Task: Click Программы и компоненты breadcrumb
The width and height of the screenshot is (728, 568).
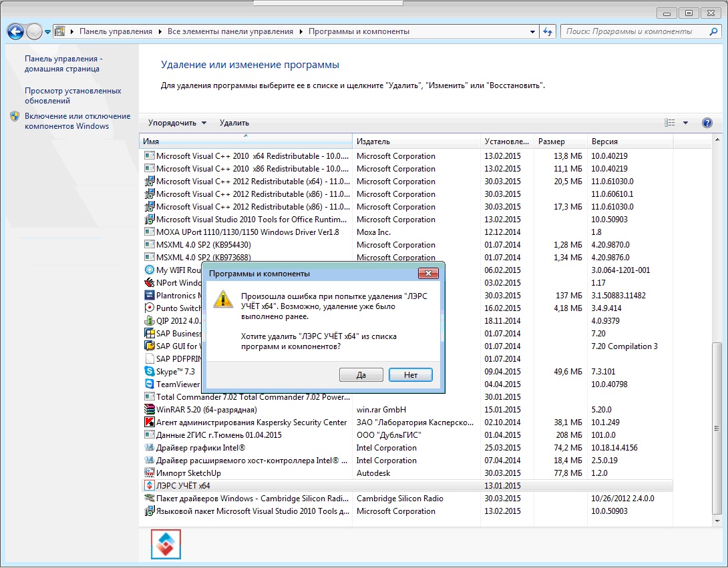Action: [x=359, y=31]
